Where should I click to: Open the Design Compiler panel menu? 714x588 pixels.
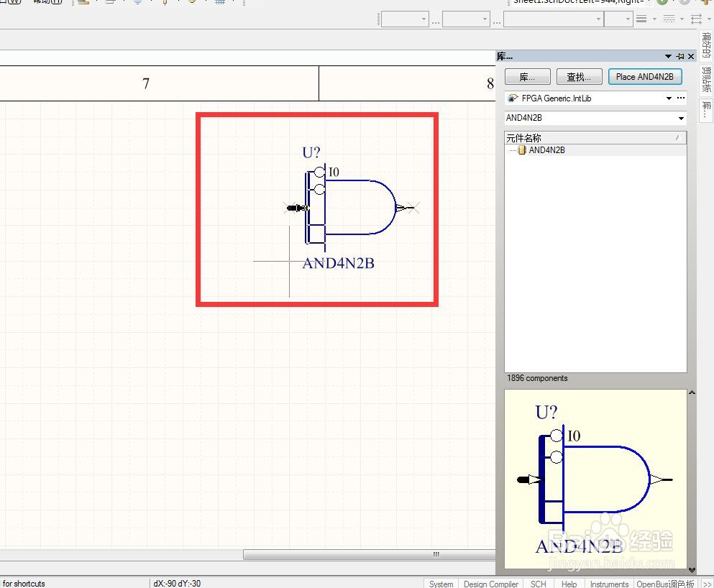pyautogui.click(x=491, y=584)
